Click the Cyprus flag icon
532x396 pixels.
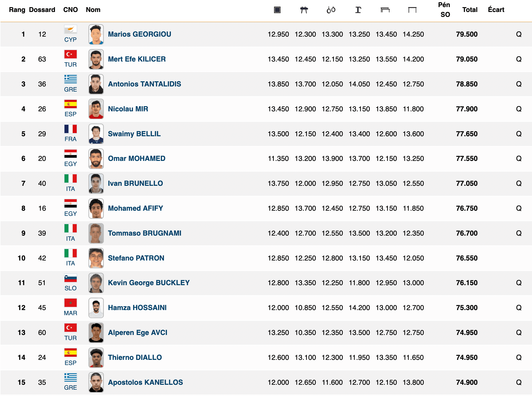(71, 30)
